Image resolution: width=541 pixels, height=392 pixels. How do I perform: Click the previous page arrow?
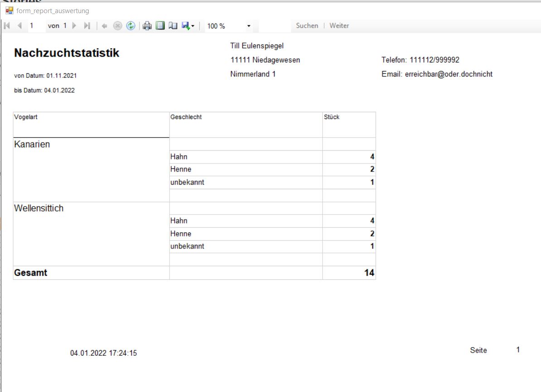[19, 26]
